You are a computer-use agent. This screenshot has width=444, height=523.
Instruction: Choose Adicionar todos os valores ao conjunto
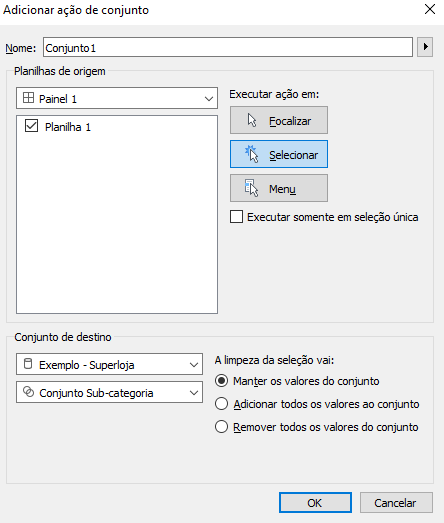click(221, 404)
